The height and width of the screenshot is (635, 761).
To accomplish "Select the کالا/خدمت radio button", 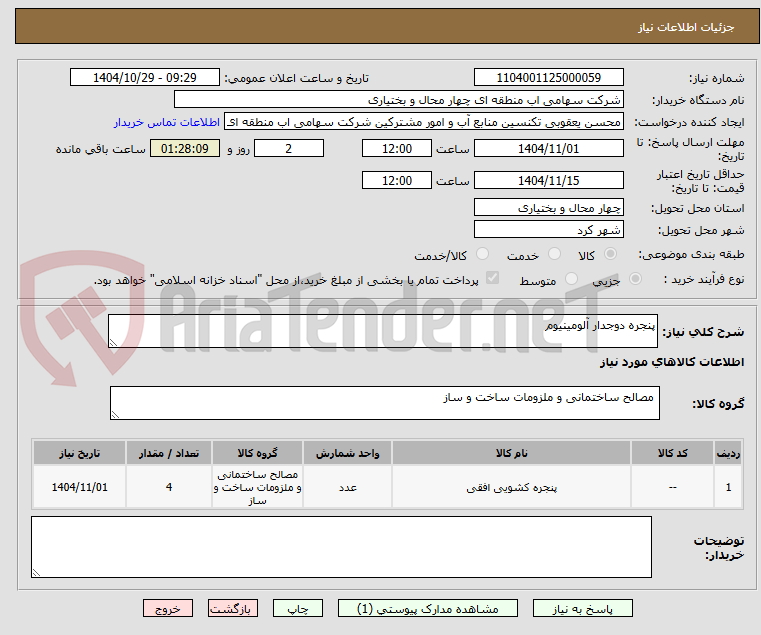I will click(482, 254).
